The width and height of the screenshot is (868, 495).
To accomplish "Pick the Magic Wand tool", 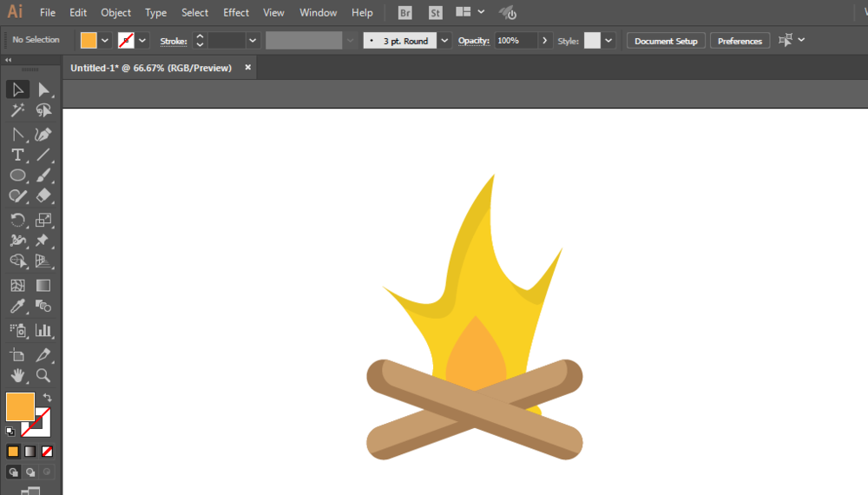I will (17, 110).
